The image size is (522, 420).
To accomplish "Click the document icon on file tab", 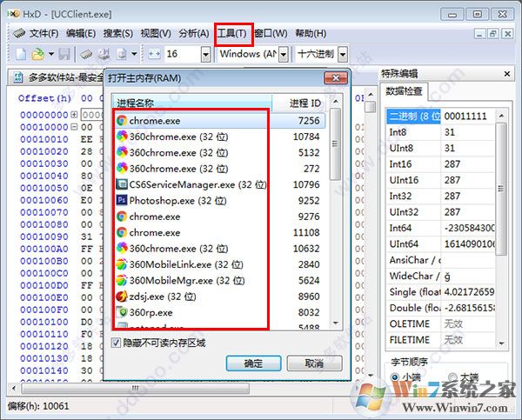I will tap(18, 77).
